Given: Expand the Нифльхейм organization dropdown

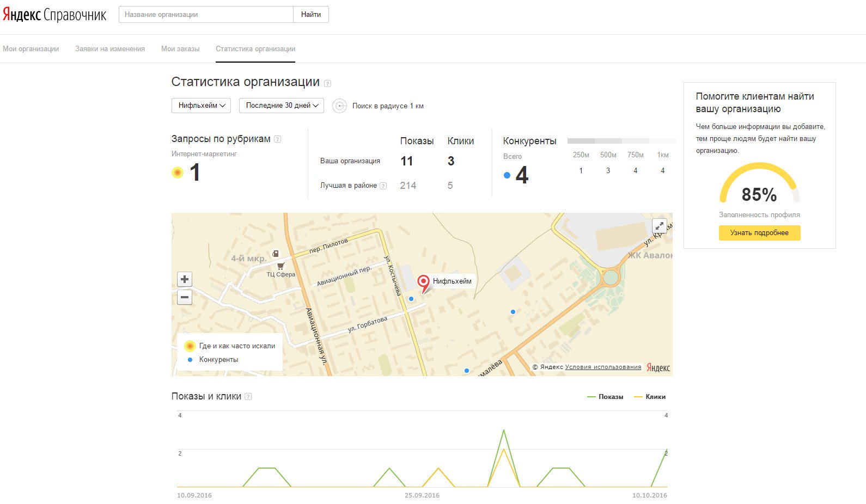Looking at the screenshot, I should tap(201, 106).
